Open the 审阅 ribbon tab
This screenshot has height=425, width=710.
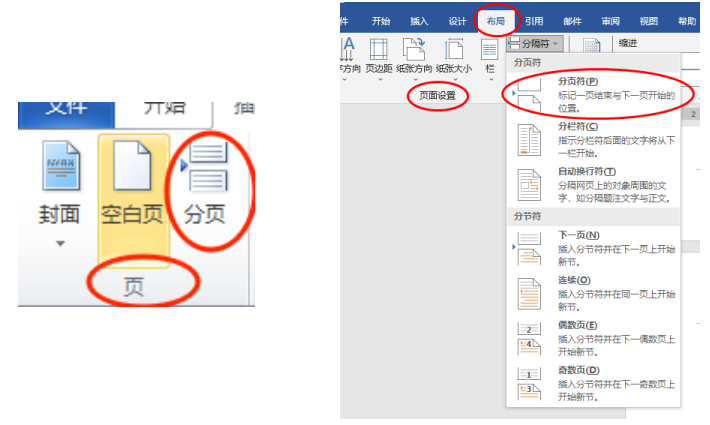point(610,21)
